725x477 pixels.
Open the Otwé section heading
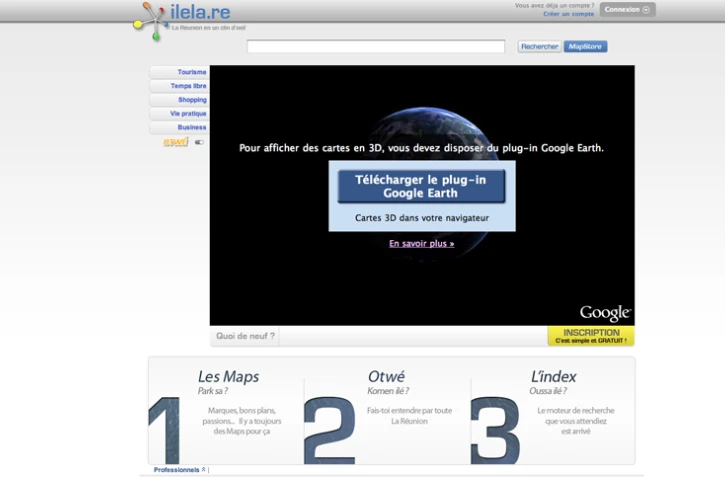[x=387, y=377]
